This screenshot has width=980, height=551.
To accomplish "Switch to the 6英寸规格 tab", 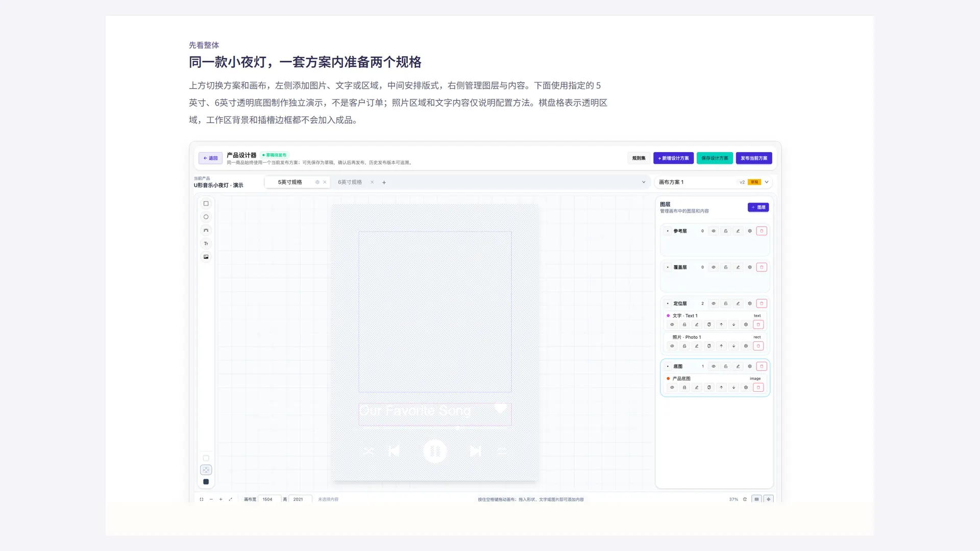I will coord(350,182).
